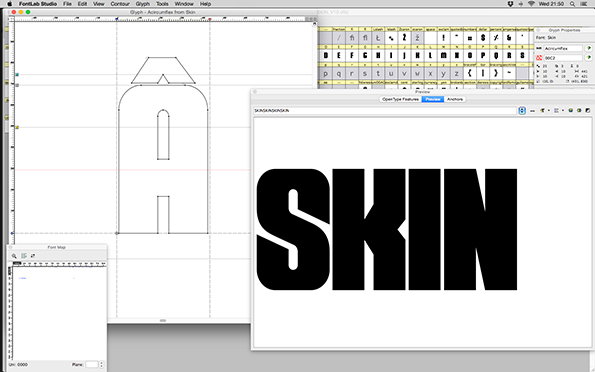This screenshot has width=595, height=372.
Task: Click the red unicode icon in Glyph Properties
Action: coord(538,58)
